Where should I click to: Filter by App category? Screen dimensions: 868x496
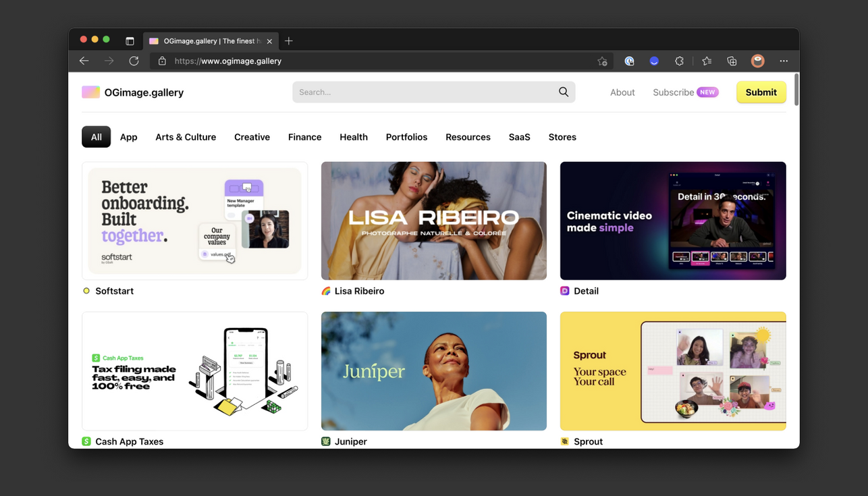[x=128, y=137]
